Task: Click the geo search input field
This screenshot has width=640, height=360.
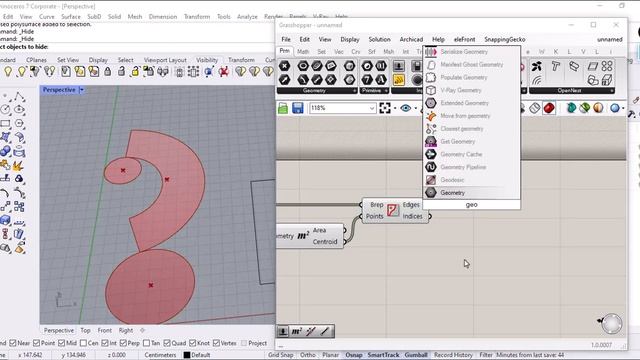Action: tap(471, 205)
